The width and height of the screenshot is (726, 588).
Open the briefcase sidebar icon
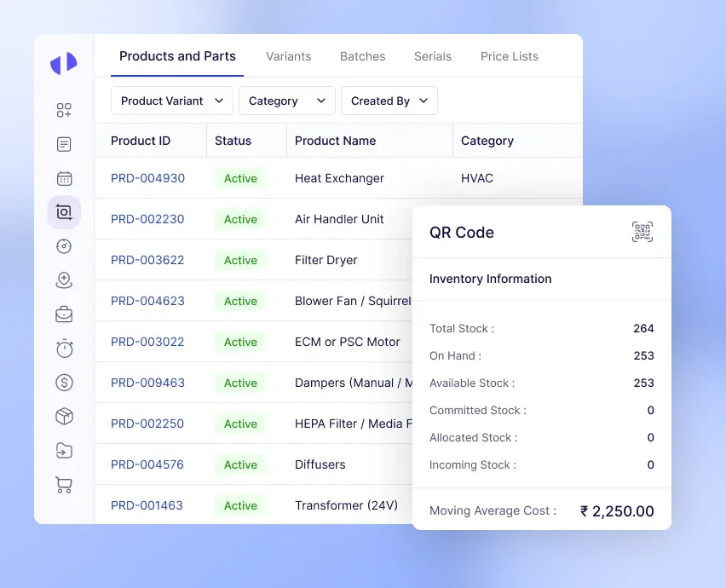[x=64, y=314]
